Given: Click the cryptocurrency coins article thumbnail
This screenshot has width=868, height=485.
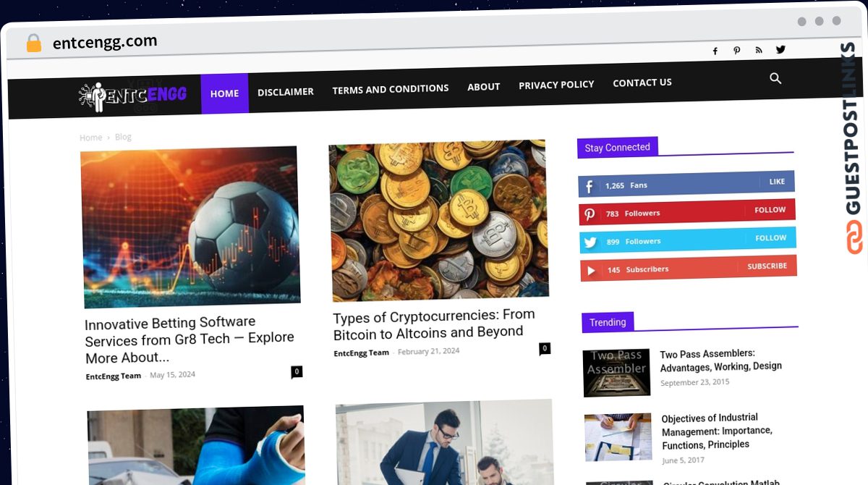Looking at the screenshot, I should point(438,220).
